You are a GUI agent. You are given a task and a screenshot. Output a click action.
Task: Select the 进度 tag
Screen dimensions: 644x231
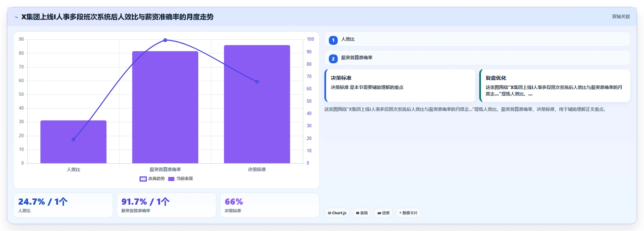pos(383,213)
